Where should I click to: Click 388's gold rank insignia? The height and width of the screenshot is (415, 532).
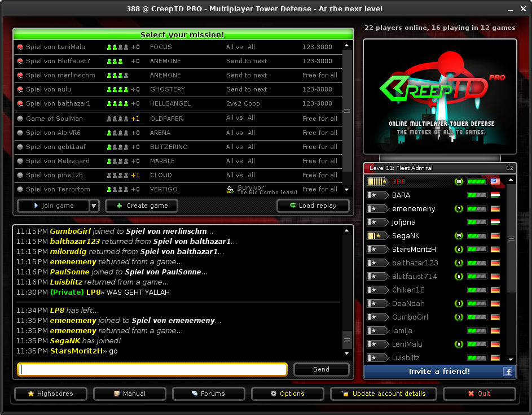[x=377, y=181]
